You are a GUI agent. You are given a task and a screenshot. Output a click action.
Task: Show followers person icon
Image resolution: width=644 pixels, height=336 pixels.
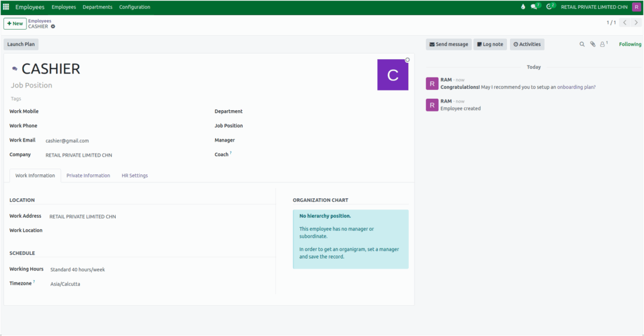click(x=604, y=44)
